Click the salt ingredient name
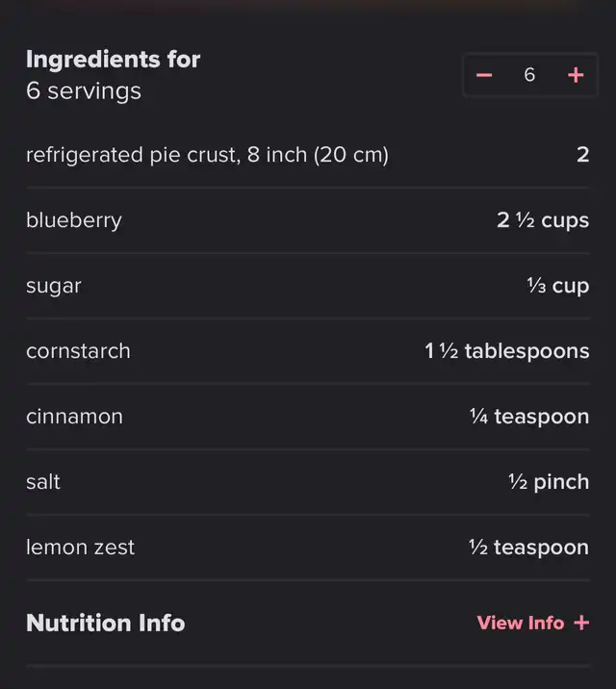The image size is (616, 689). (x=43, y=481)
